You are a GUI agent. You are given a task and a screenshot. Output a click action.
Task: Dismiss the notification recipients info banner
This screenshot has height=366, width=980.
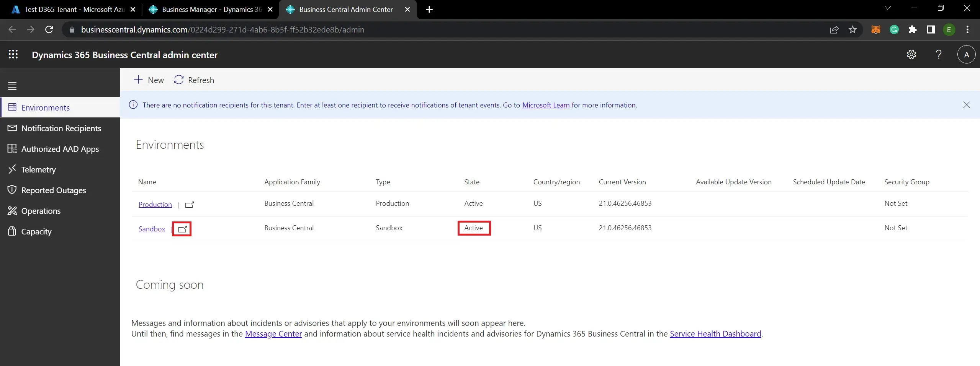(966, 105)
